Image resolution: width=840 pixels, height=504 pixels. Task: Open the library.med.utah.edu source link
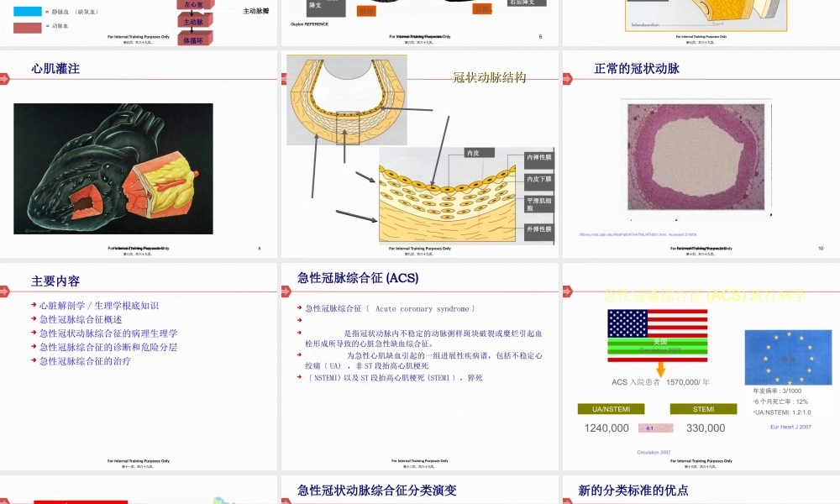click(x=638, y=234)
